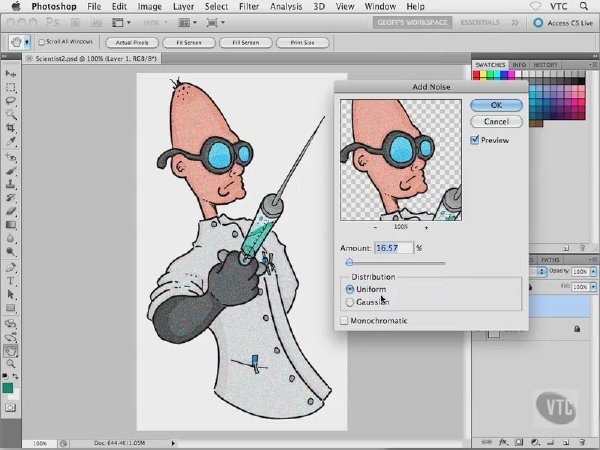Select the Eraser tool
The image size is (600, 450).
(x=10, y=211)
